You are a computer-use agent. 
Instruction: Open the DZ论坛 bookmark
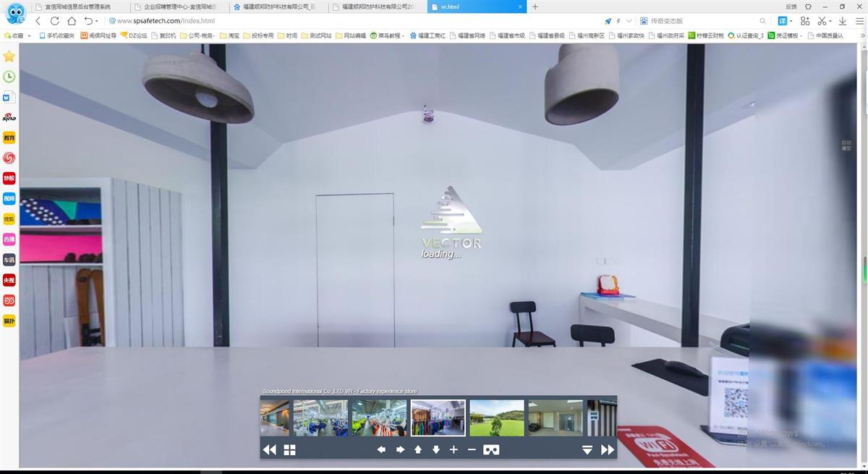(133, 35)
